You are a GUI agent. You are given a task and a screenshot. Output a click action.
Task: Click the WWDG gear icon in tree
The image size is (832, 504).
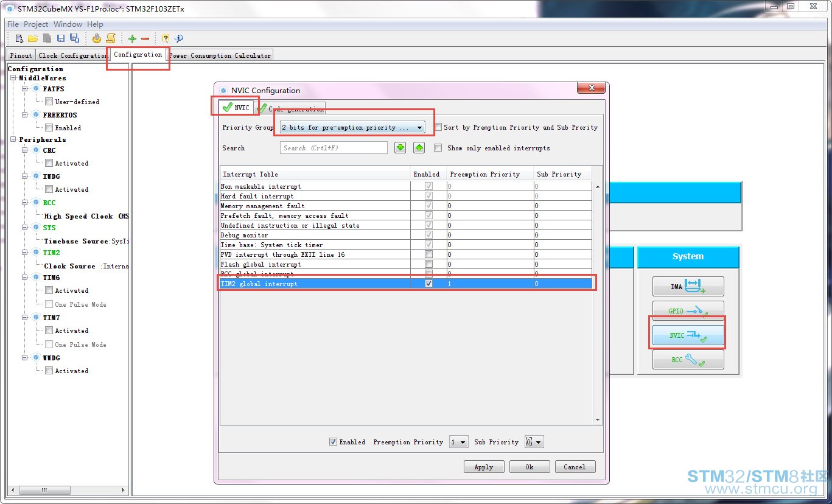click(x=36, y=357)
